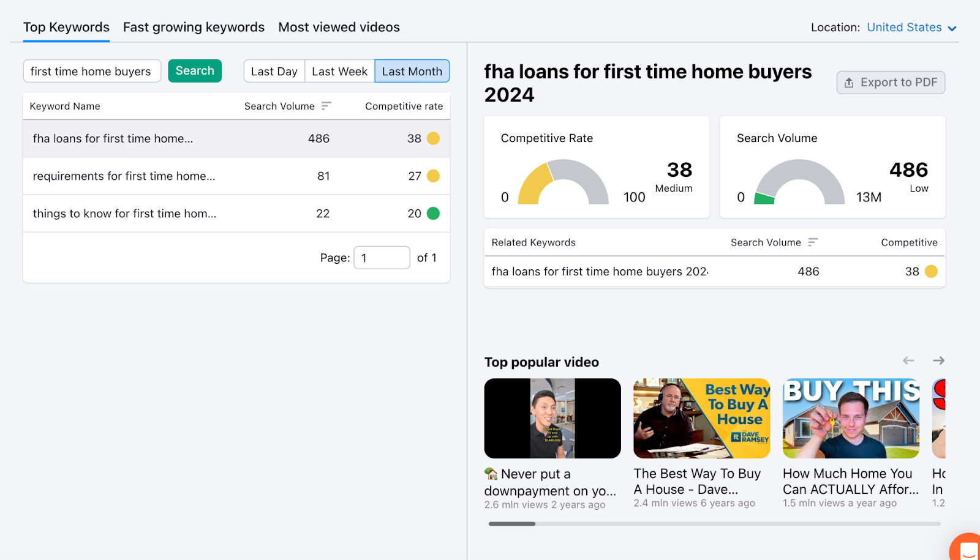Focus the keyword search input field
Screen dimensions: 980x560
92,71
